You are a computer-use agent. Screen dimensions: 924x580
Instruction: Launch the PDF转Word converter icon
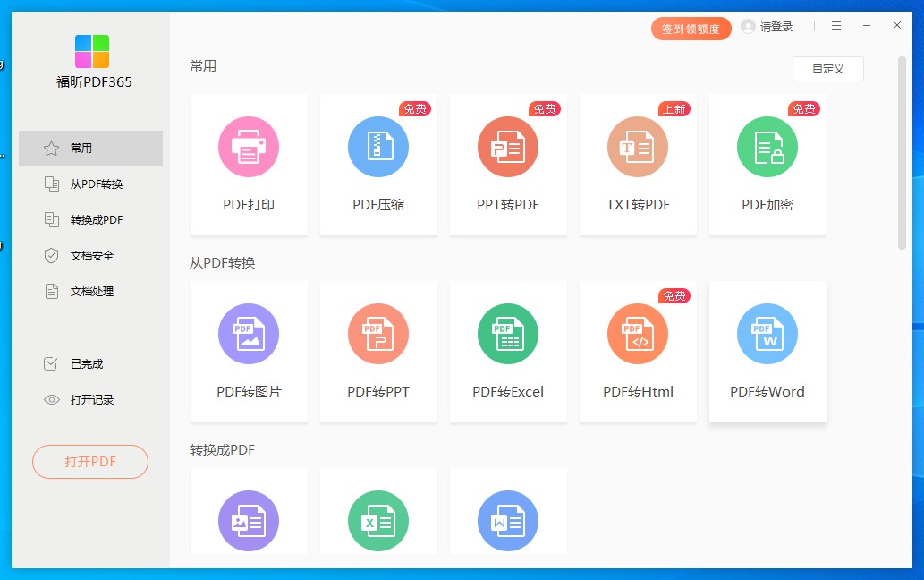[767, 334]
